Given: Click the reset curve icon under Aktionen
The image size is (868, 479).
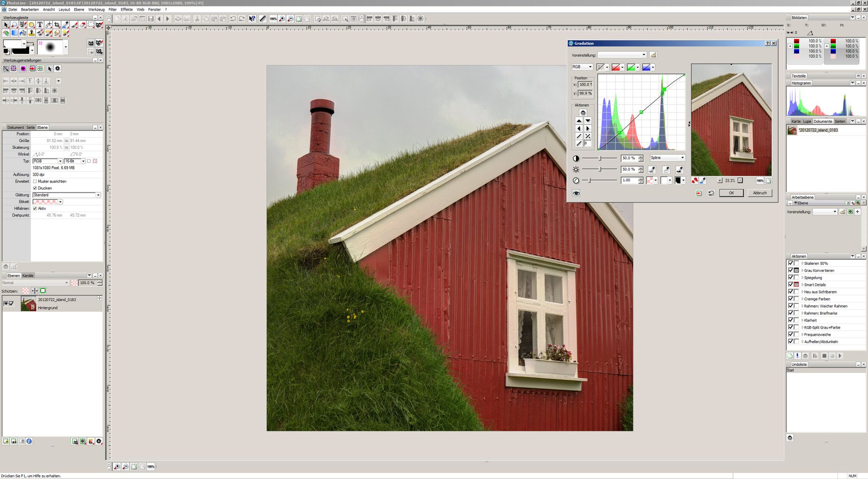Looking at the screenshot, I should tap(583, 113).
